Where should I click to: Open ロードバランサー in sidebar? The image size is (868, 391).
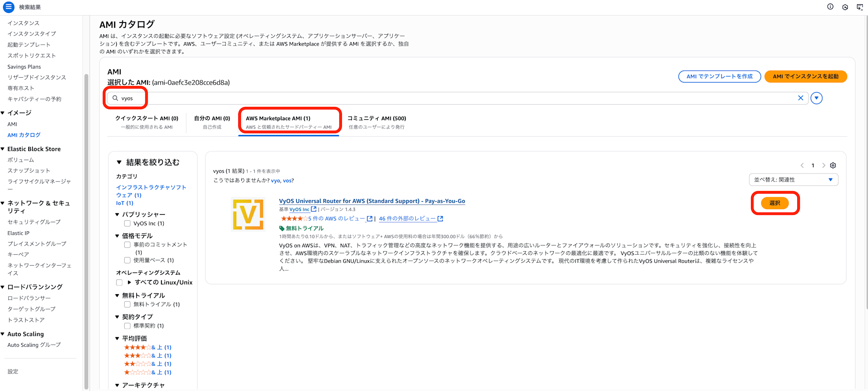(29, 298)
